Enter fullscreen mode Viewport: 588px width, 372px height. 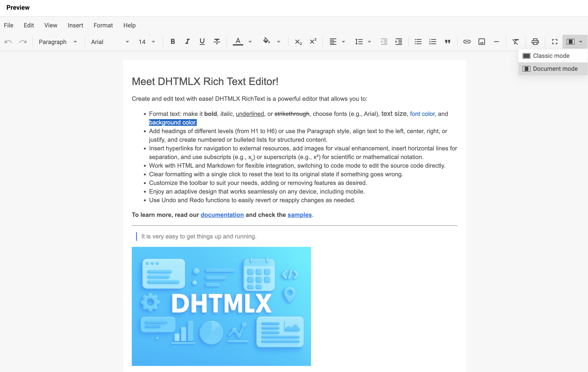555,42
